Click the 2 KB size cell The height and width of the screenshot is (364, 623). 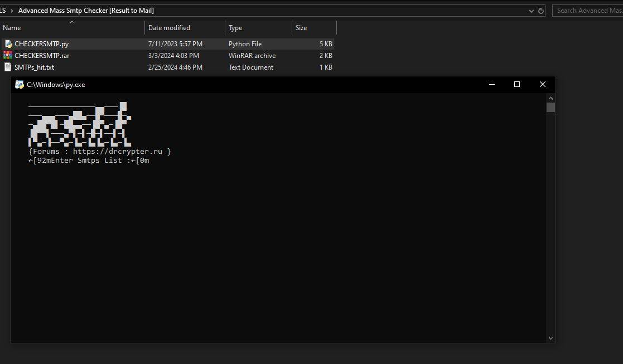326,56
